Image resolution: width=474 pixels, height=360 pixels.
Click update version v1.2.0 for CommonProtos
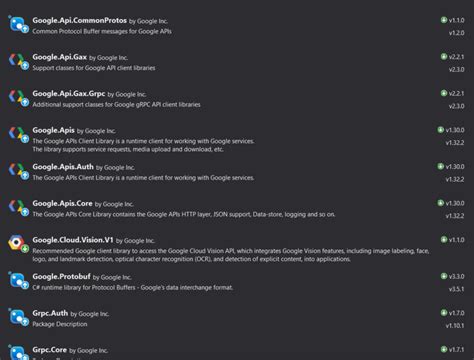pos(456,33)
